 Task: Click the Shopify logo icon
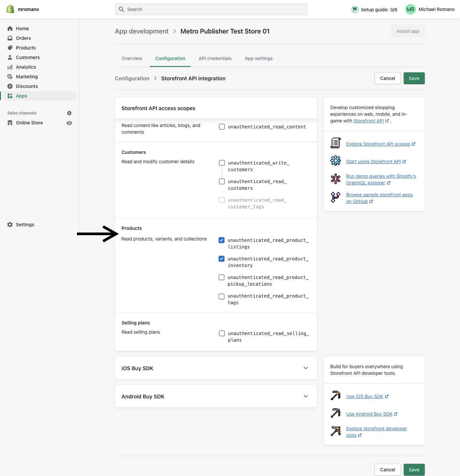point(10,9)
